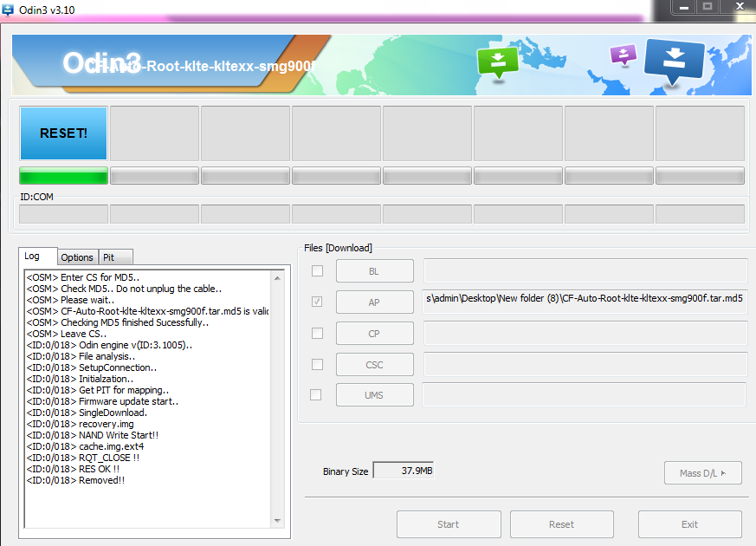756x546 pixels.
Task: Click the Binary Size value 37.9MB
Action: (404, 471)
